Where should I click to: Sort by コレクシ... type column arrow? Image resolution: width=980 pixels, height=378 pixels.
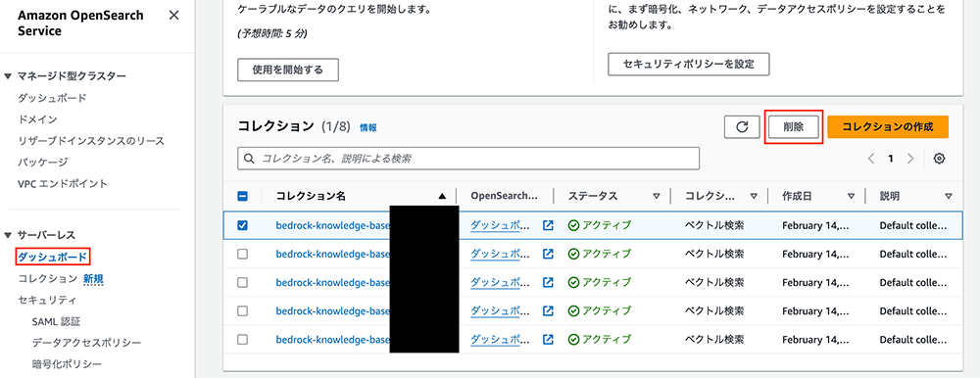pyautogui.click(x=754, y=196)
